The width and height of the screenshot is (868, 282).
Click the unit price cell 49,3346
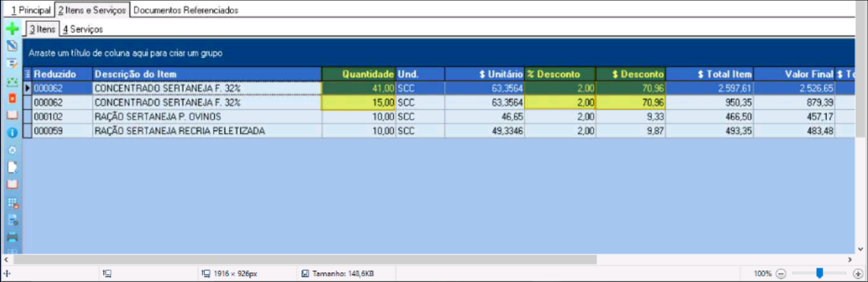pos(485,131)
